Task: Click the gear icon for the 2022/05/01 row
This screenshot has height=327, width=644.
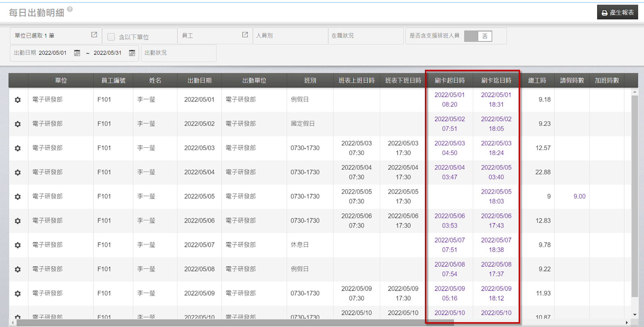Action: tap(18, 100)
